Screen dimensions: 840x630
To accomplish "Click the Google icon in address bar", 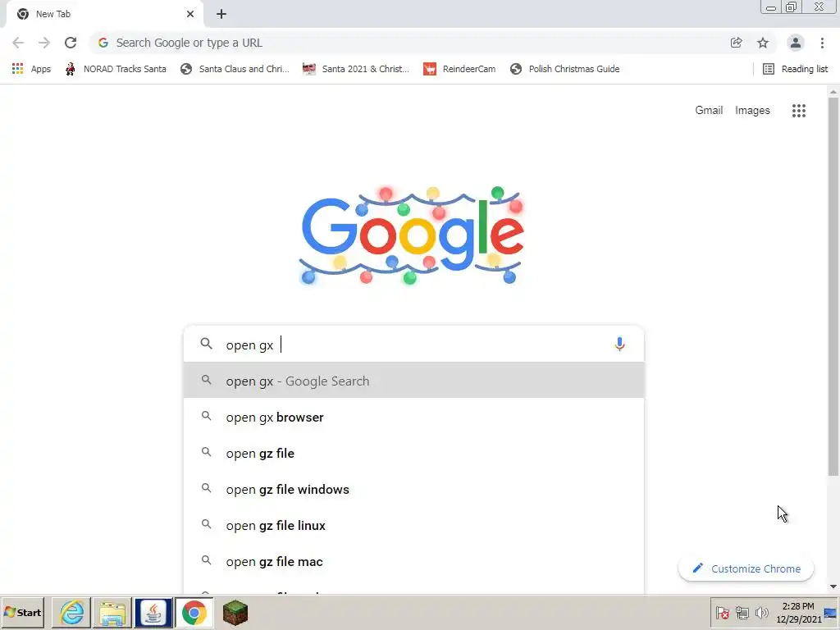I will tap(103, 43).
